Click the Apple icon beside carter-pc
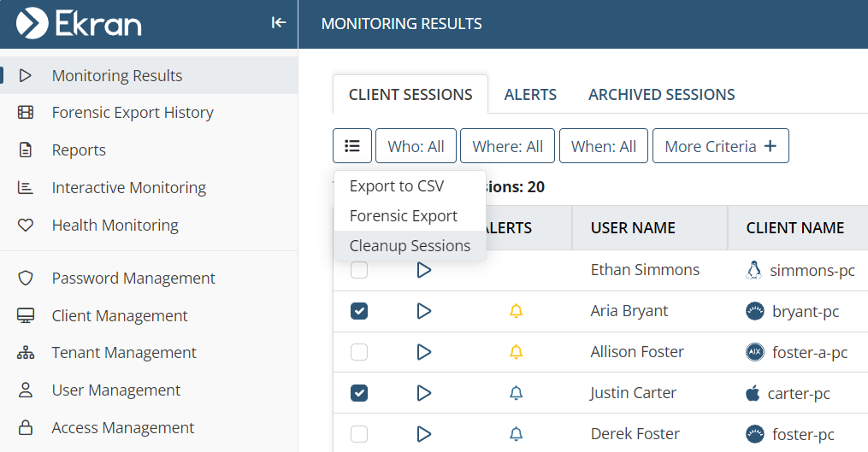The height and width of the screenshot is (452, 868). [x=753, y=393]
